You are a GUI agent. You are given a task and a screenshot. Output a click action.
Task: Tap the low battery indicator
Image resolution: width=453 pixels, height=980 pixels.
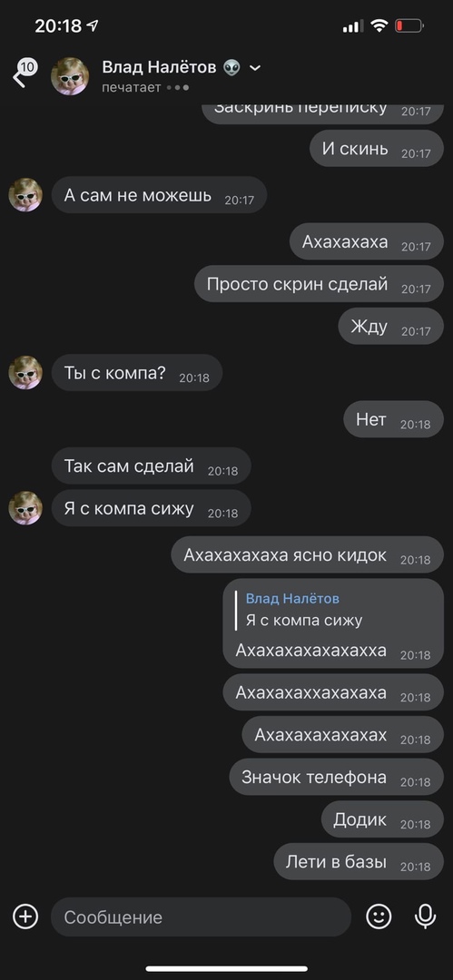(x=409, y=25)
